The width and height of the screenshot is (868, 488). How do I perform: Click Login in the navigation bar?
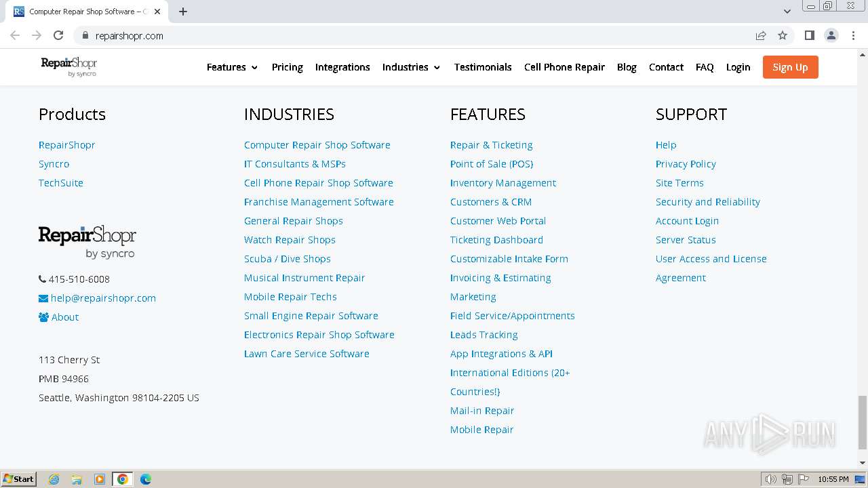738,67
